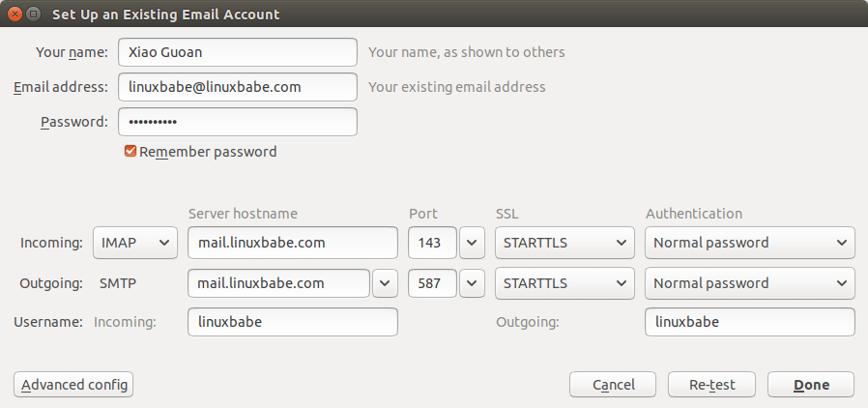Click the incoming server hostname field

pyautogui.click(x=292, y=243)
